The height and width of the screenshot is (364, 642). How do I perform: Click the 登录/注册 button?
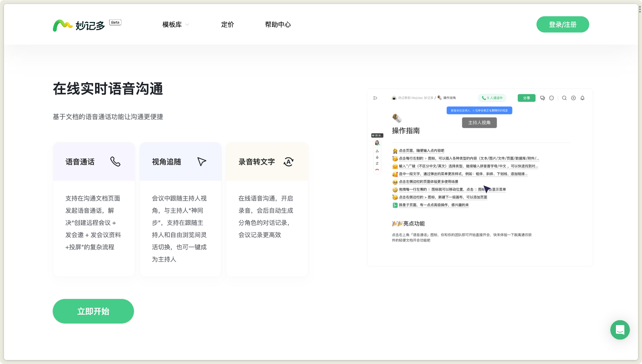[563, 24]
